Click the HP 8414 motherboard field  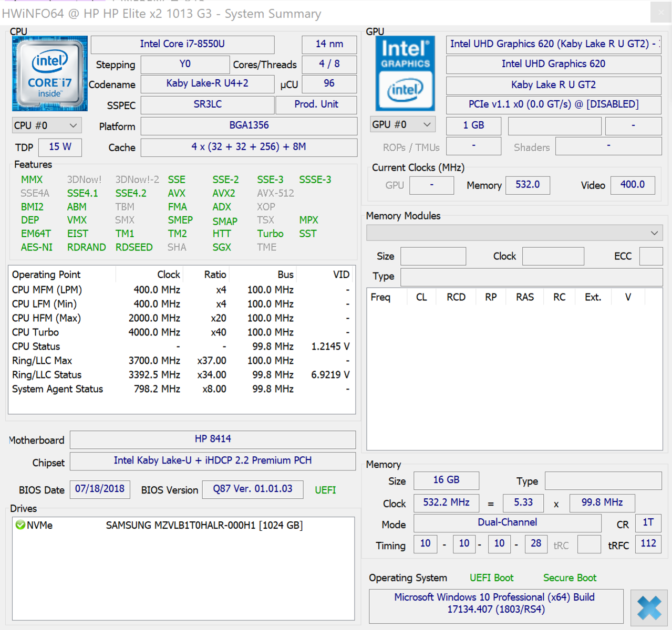coord(212,439)
